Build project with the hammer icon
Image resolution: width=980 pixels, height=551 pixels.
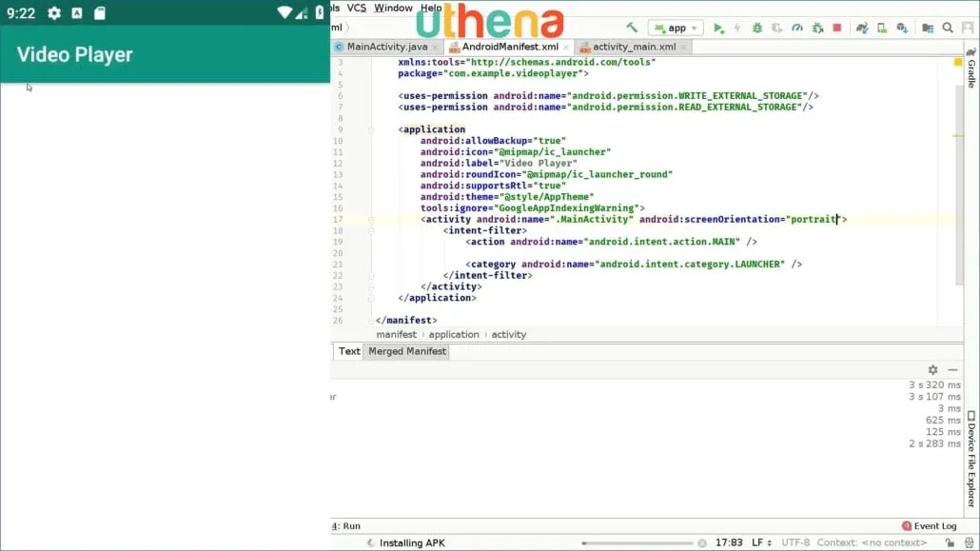(x=632, y=28)
